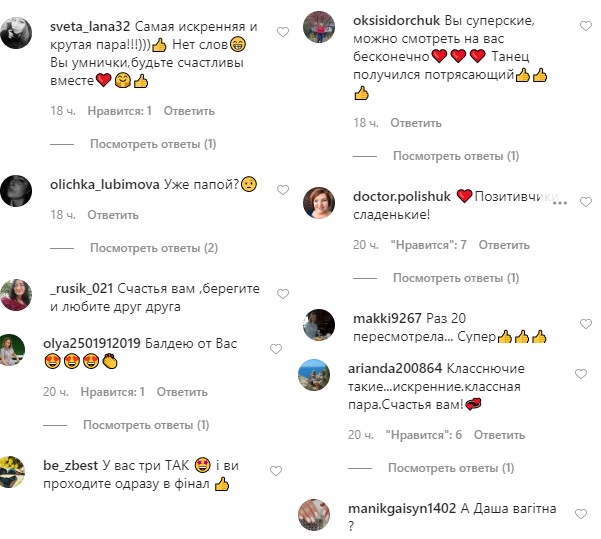Like the olya2501912019 comment via its heart
The height and width of the screenshot is (539, 601).
[x=276, y=349]
